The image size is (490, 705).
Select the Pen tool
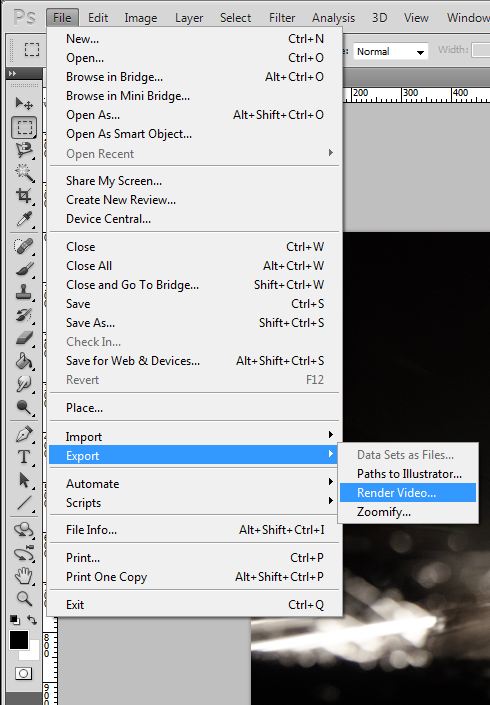[24, 434]
